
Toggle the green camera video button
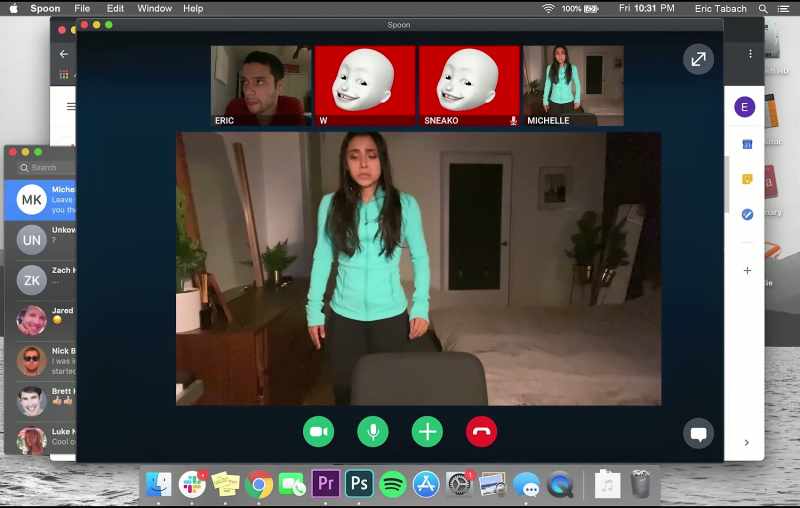pyautogui.click(x=318, y=432)
